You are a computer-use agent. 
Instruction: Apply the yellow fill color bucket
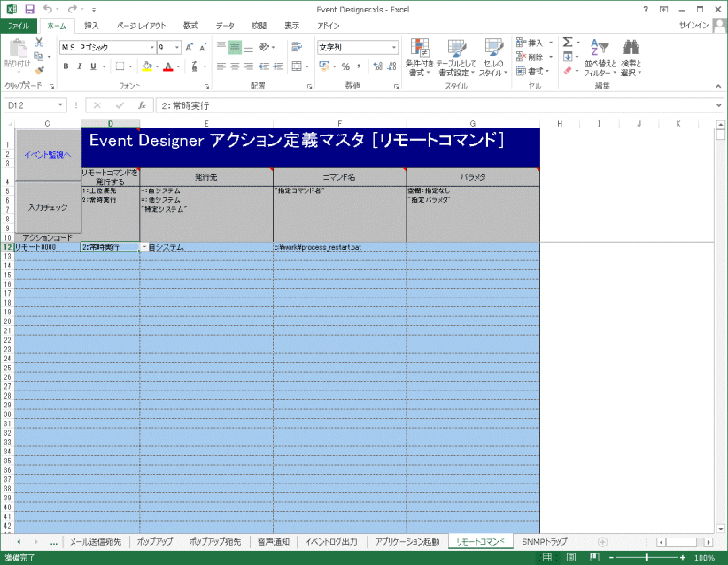pos(147,66)
